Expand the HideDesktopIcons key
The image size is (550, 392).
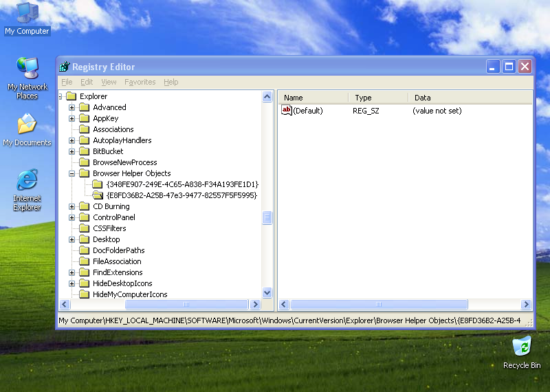71,283
